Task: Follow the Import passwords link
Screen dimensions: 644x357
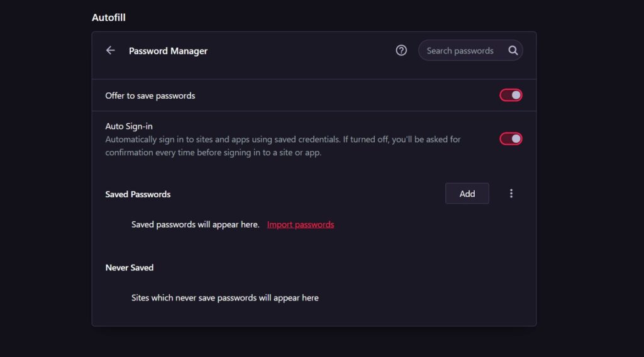Action: point(301,224)
